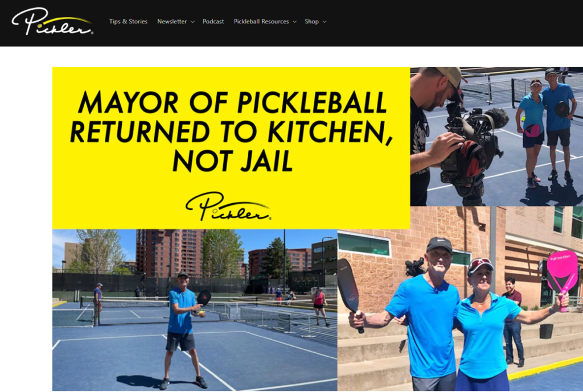
Task: Click the woman's white visor in couple photo
Action: 480,265
